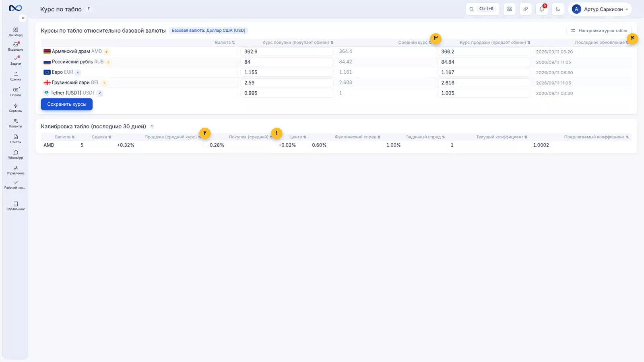
Task: Sort calibration table by Предлагаемый коэффициент
Action: (x=596, y=137)
